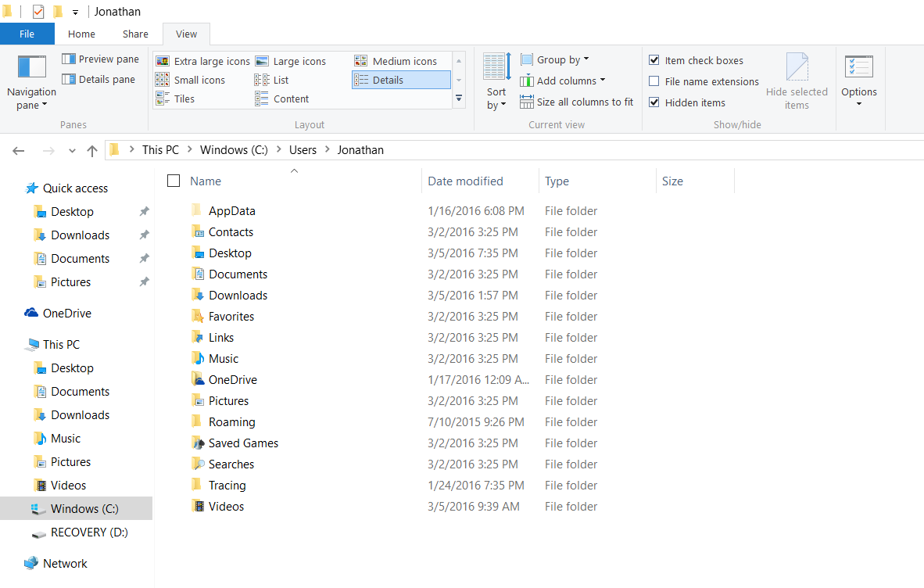The height and width of the screenshot is (588, 924).
Task: Click the Options icon button
Action: click(858, 66)
